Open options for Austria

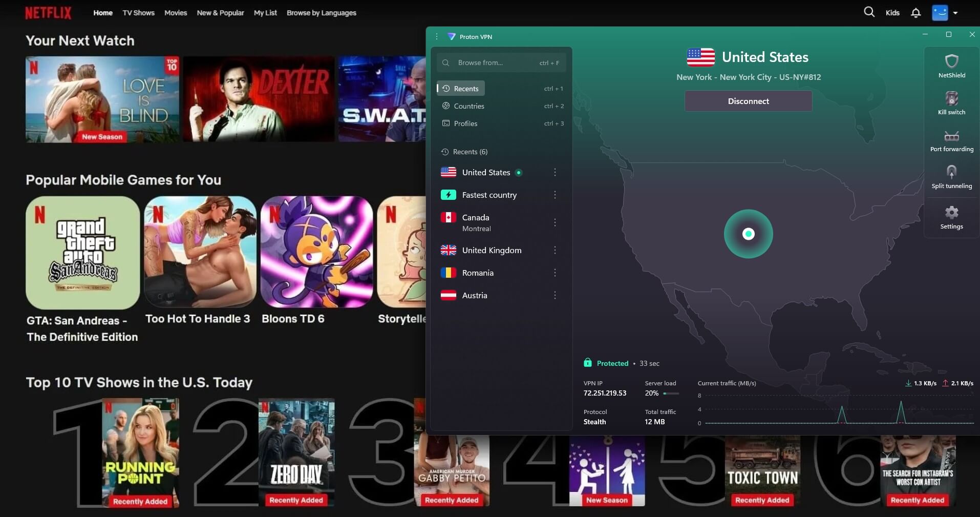555,295
